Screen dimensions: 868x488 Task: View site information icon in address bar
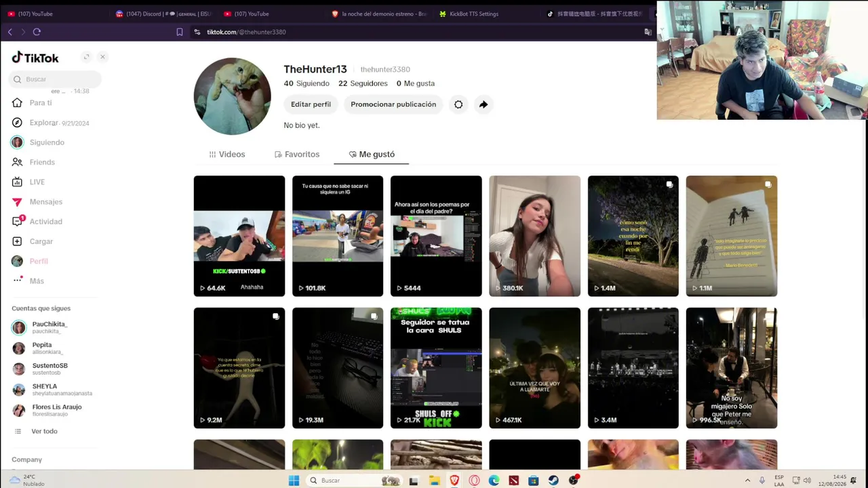pyautogui.click(x=197, y=32)
